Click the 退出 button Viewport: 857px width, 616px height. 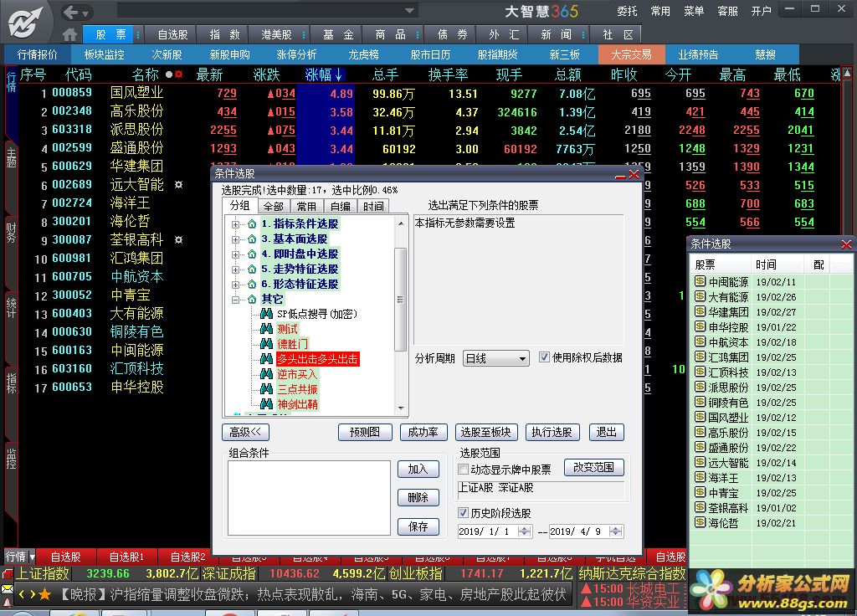pyautogui.click(x=606, y=432)
